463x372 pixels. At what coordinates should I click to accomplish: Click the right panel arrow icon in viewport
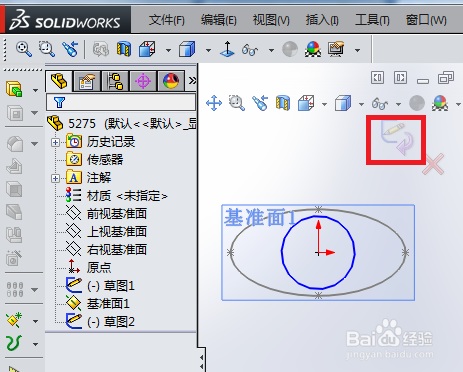[400, 78]
